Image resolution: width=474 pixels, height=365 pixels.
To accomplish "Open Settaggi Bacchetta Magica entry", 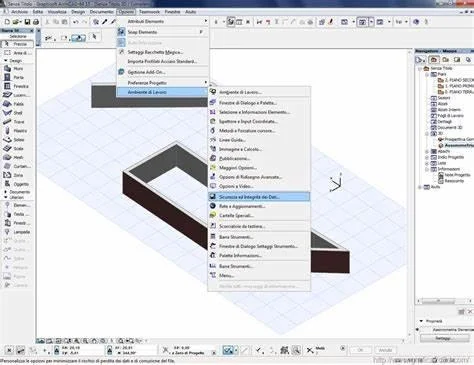I will click(x=163, y=52).
